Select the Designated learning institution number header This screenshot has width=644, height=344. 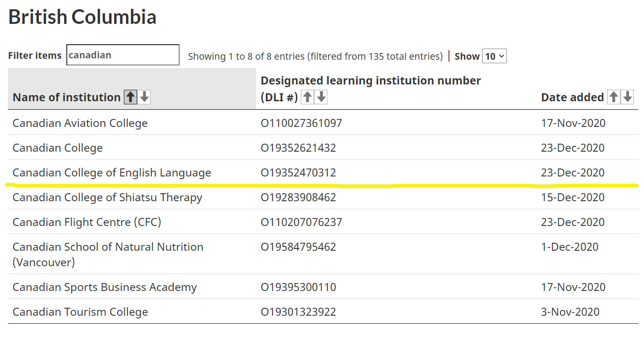[371, 88]
